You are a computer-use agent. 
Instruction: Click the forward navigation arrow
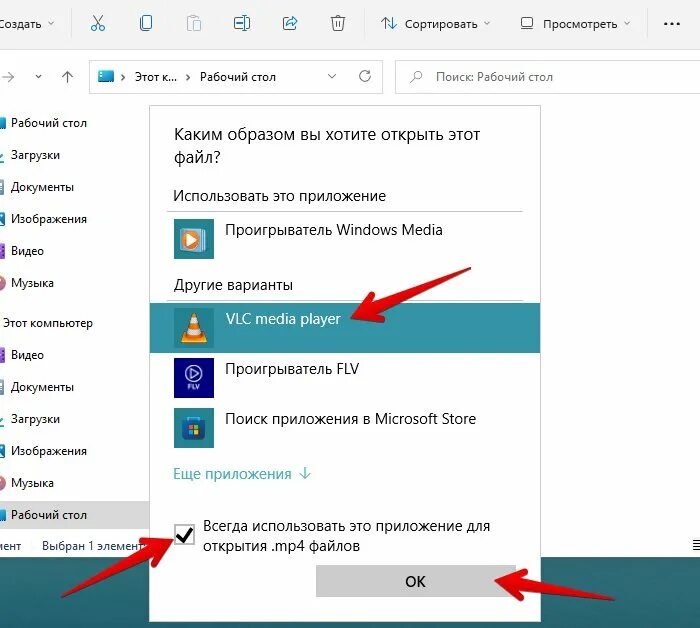pyautogui.click(x=8, y=77)
